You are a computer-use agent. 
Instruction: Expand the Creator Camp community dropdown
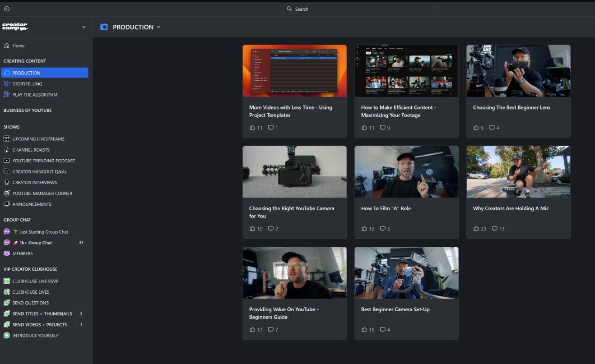click(84, 27)
